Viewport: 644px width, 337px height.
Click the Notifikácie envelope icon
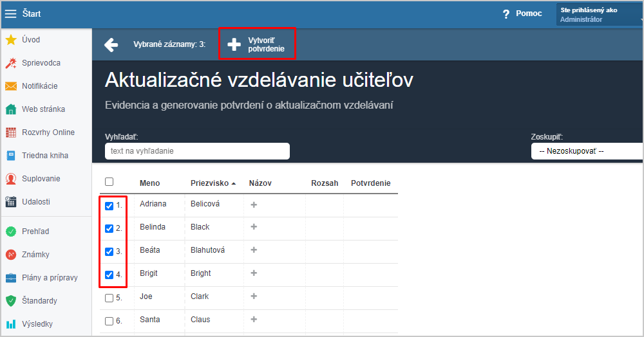pos(11,86)
